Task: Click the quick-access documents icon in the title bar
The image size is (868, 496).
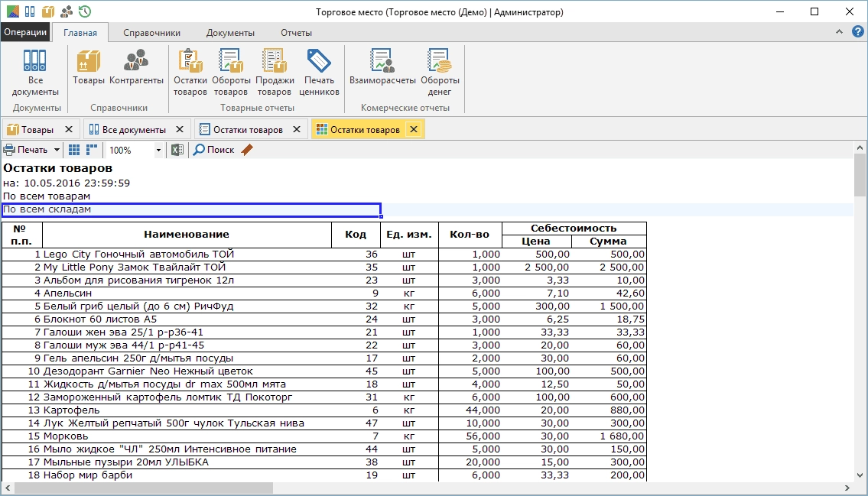Action: 30,11
